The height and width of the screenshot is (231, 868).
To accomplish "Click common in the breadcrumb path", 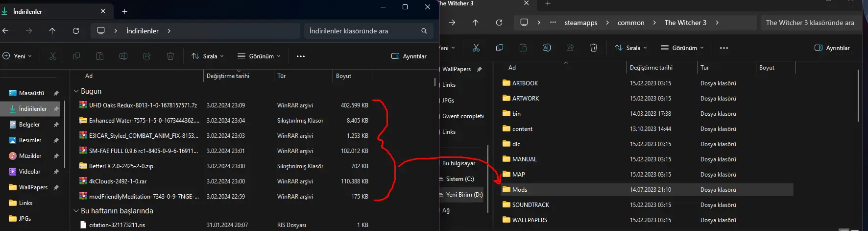I will point(631,23).
